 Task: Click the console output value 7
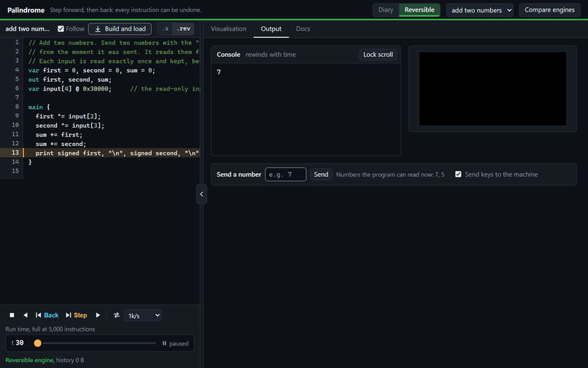(x=219, y=72)
